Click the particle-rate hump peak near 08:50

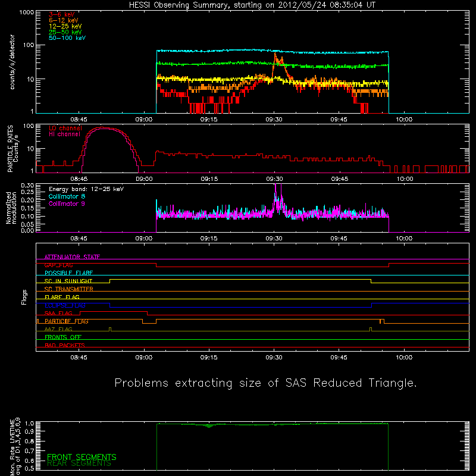(x=103, y=128)
